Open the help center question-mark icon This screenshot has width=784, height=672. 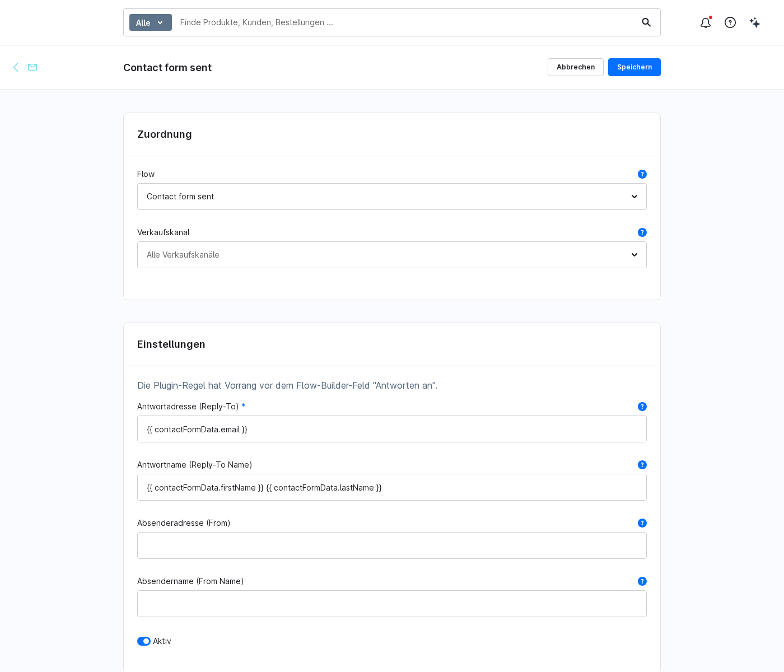point(730,22)
